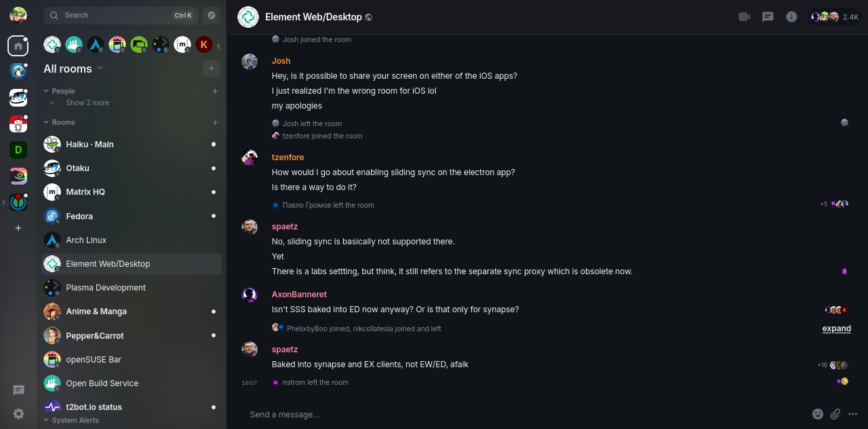
Task: Start a video call in the room
Action: point(745,17)
